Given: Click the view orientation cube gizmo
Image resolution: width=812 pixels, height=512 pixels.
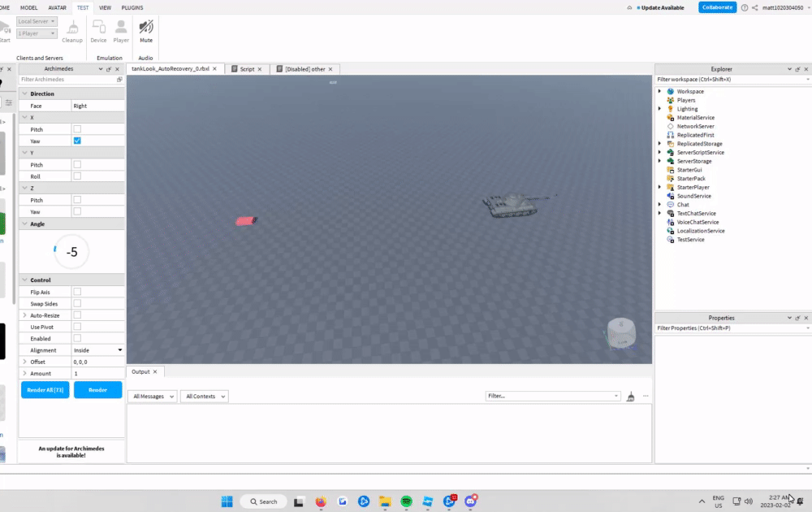Looking at the screenshot, I should 621,333.
